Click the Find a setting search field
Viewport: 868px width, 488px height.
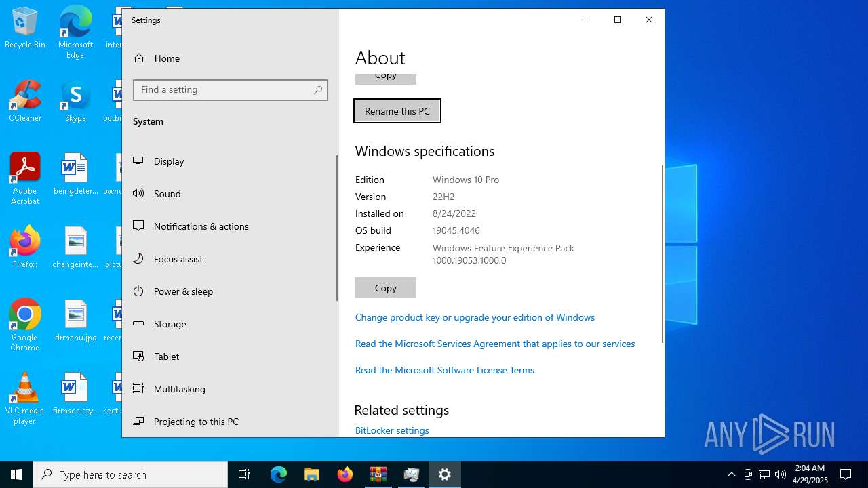point(231,89)
